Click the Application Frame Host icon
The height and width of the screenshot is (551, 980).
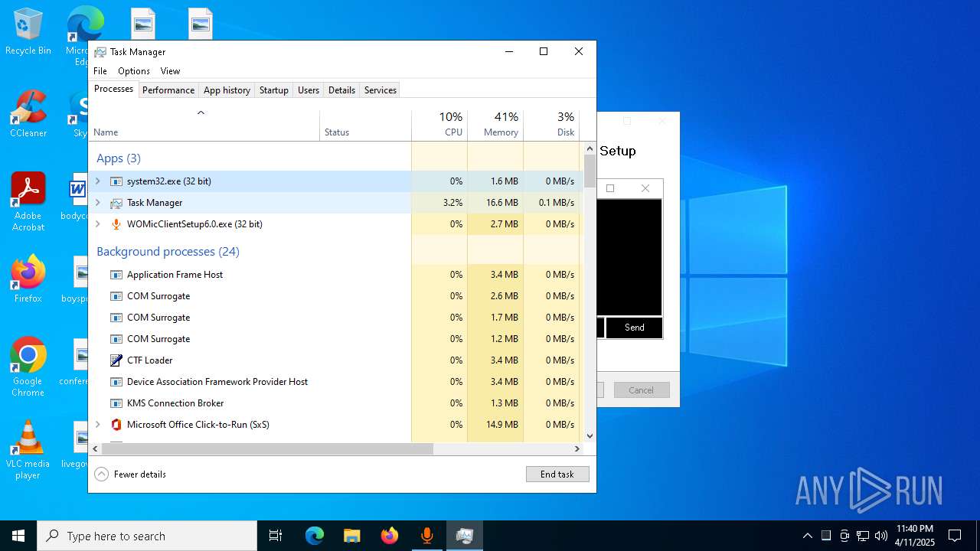(116, 275)
